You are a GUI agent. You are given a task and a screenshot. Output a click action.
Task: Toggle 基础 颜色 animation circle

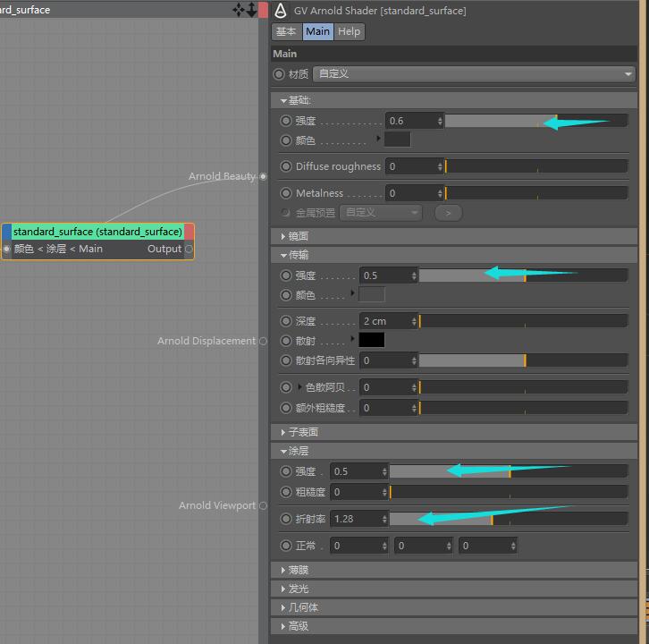tap(285, 140)
